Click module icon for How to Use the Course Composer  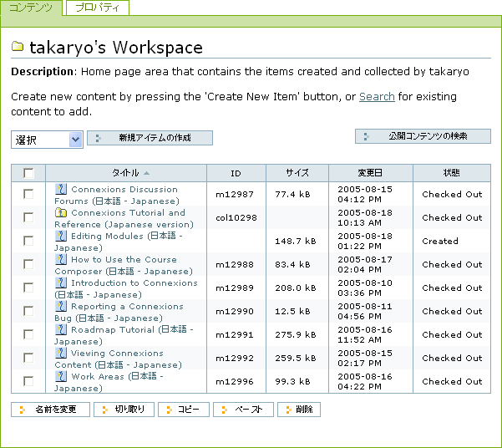coord(60,259)
